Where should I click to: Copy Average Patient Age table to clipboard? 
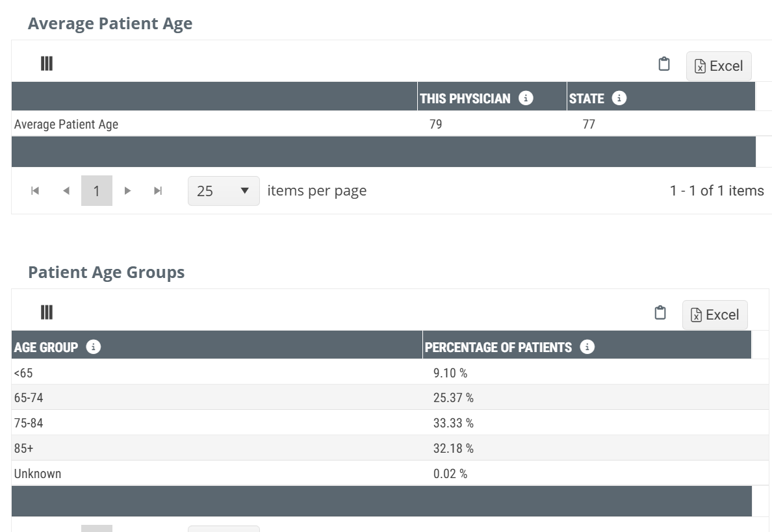[x=663, y=64]
